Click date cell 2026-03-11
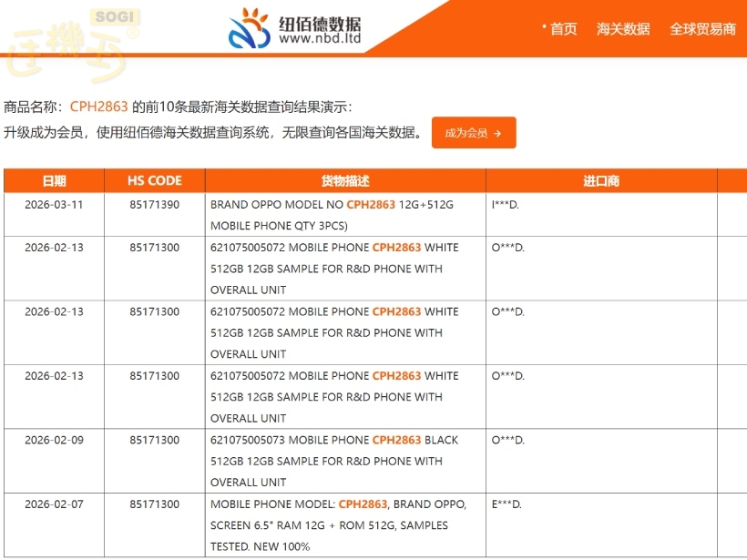Screen dimensions: 747x560 (x=54, y=205)
